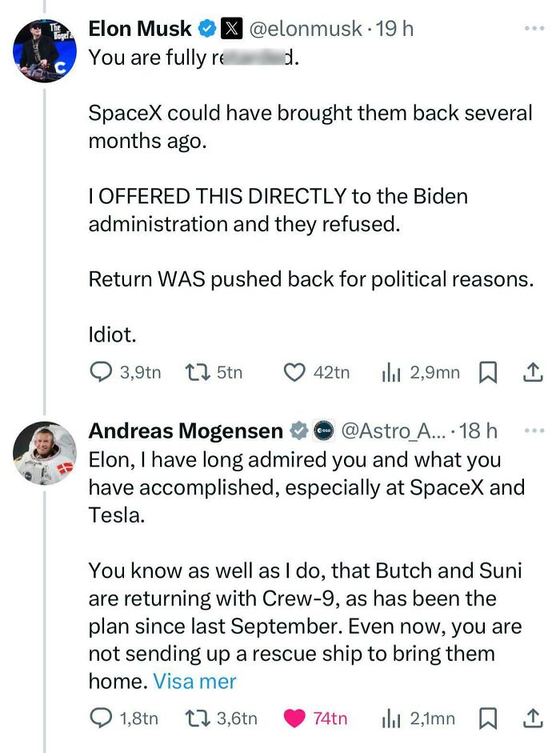560x753 pixels.
Task: View analytics for Elon Musk's post
Action: (x=390, y=372)
